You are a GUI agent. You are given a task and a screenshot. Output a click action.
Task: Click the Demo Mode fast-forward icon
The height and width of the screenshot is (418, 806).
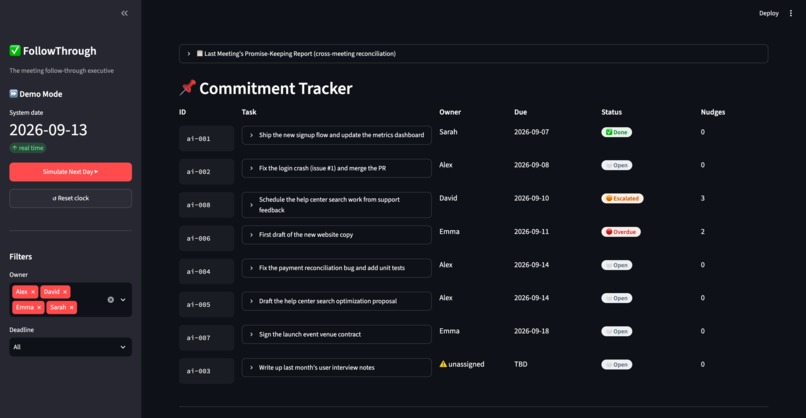13,94
